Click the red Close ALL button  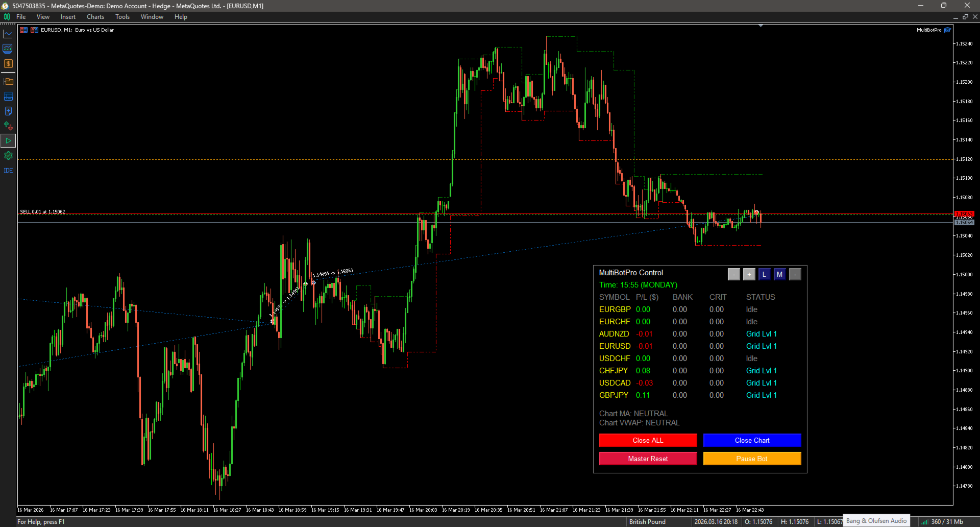click(x=648, y=440)
